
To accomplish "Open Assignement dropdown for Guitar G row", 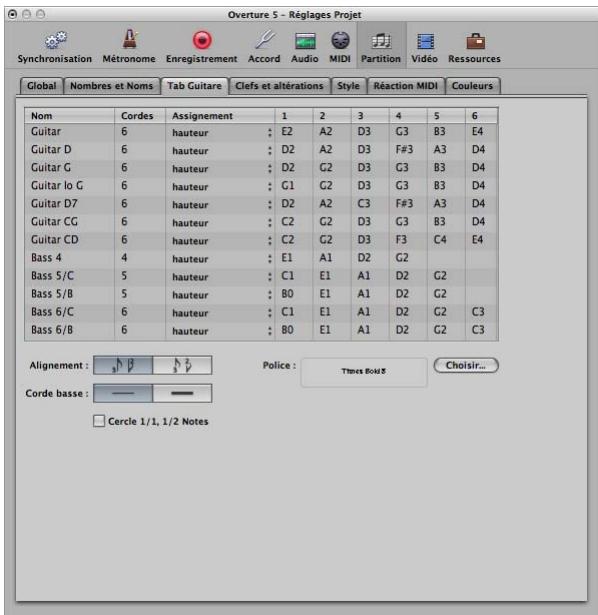I will (221, 169).
